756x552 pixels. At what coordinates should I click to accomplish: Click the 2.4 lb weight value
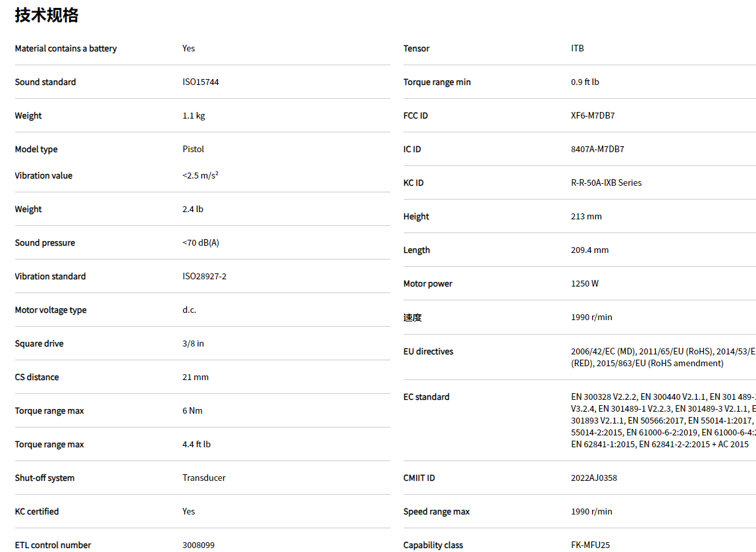[192, 209]
